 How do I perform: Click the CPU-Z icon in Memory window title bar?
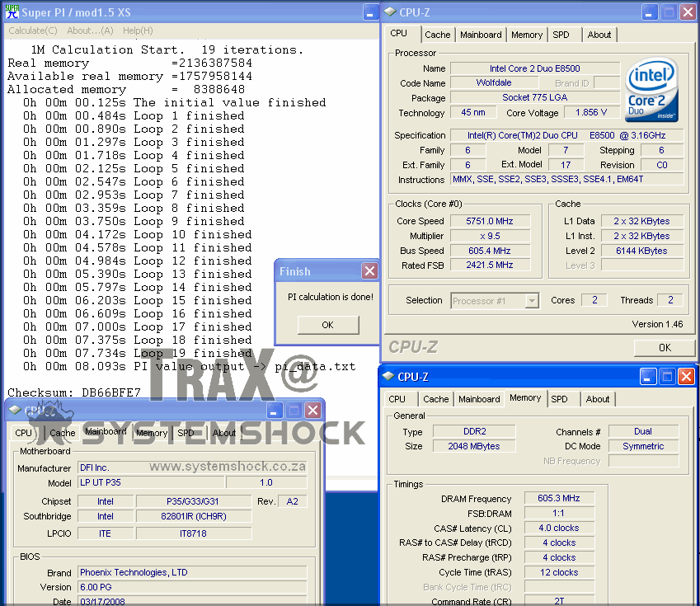[388, 377]
